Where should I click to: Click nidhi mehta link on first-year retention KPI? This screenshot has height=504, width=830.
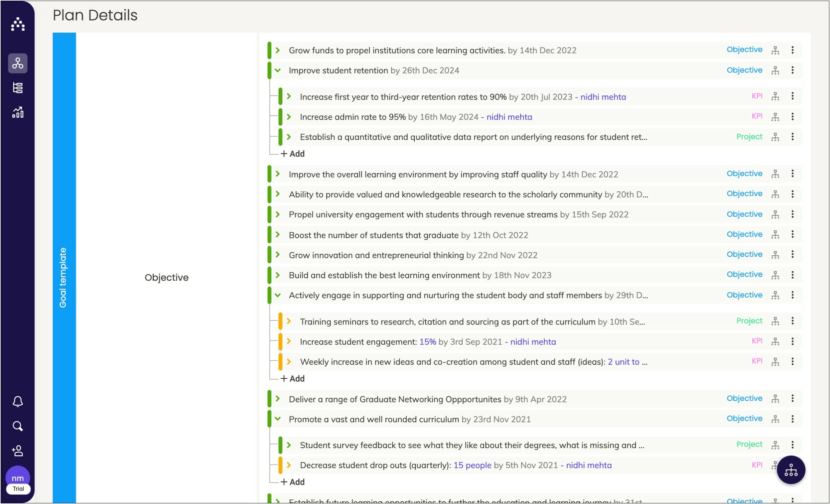tap(603, 97)
